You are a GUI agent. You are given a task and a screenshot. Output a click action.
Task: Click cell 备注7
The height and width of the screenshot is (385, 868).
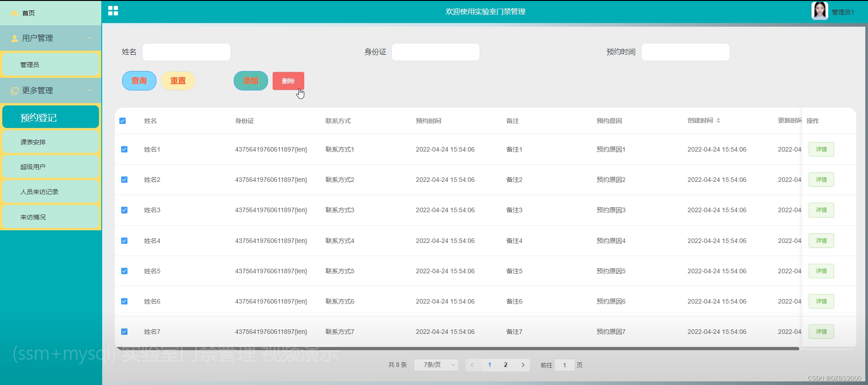pos(514,332)
